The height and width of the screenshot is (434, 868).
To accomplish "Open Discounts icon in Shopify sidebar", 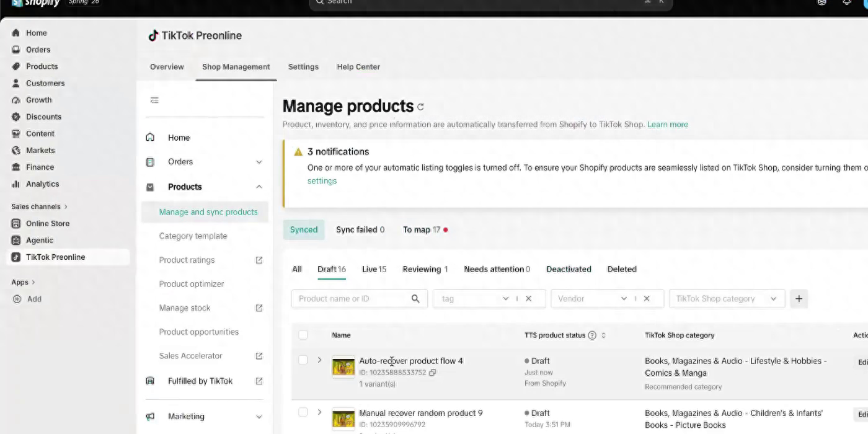I will coord(16,117).
